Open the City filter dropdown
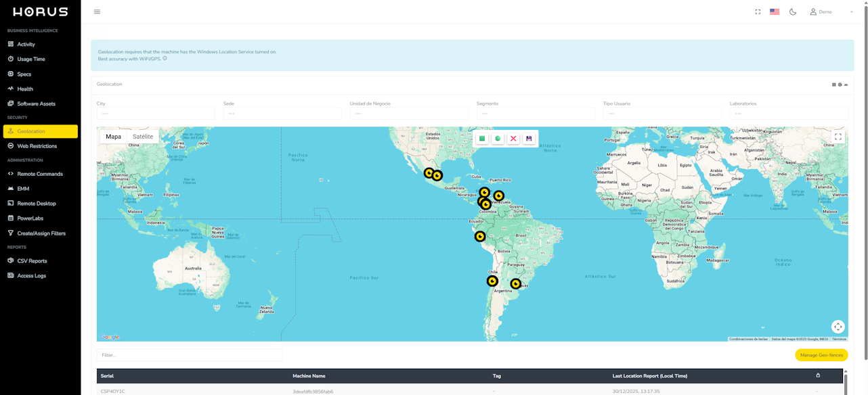 pyautogui.click(x=156, y=114)
